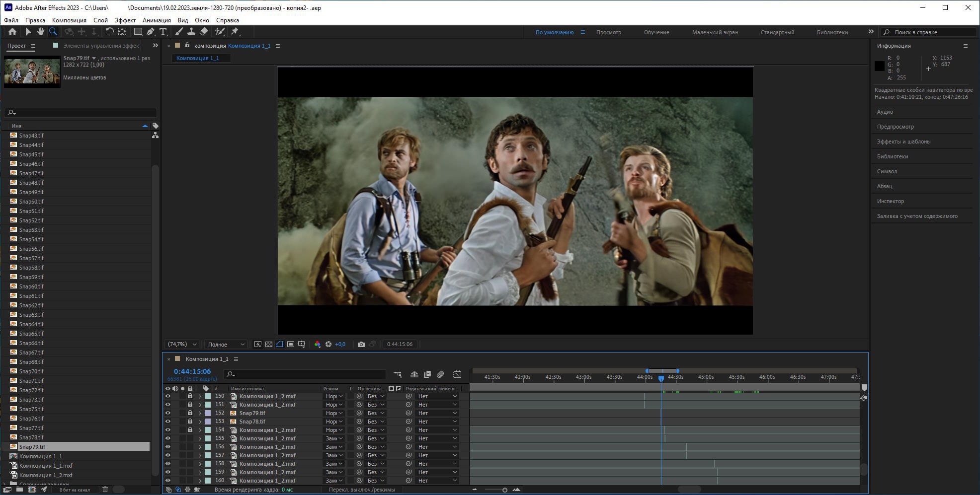Image resolution: width=980 pixels, height=495 pixels.
Task: Select the Roto Brush tool
Action: (220, 32)
